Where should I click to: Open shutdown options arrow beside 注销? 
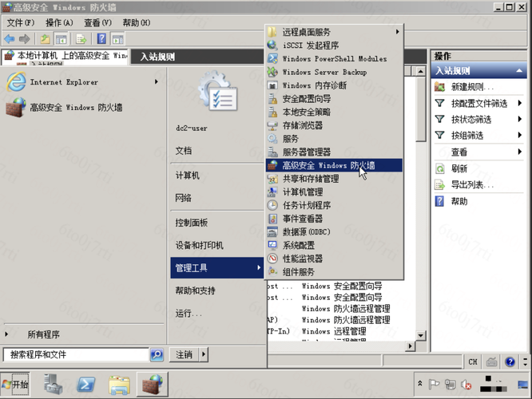click(x=204, y=354)
